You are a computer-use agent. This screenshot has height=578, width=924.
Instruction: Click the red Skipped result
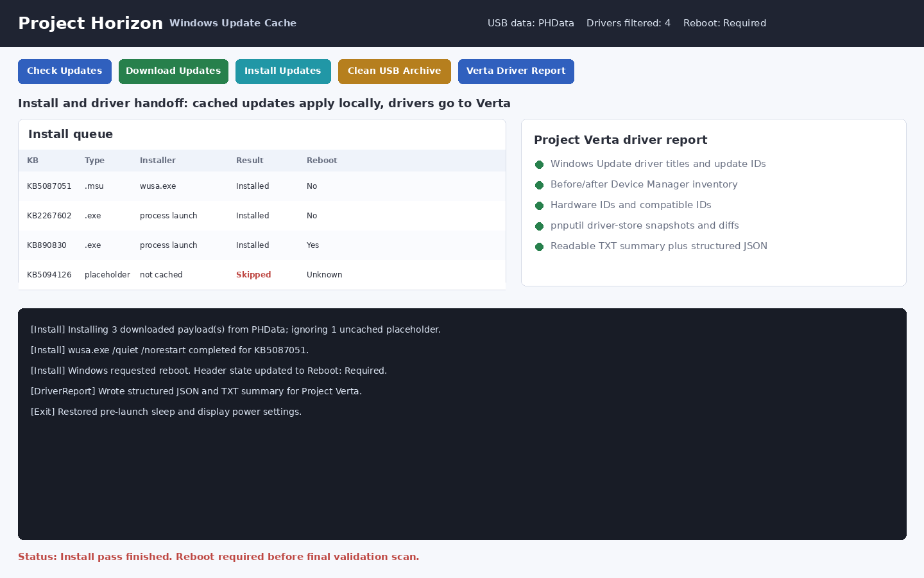click(x=253, y=275)
